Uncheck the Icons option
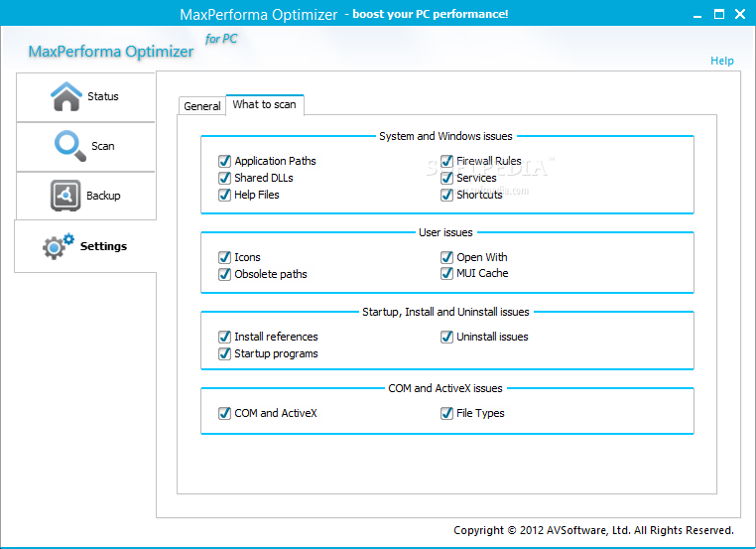This screenshot has height=549, width=756. pyautogui.click(x=224, y=257)
